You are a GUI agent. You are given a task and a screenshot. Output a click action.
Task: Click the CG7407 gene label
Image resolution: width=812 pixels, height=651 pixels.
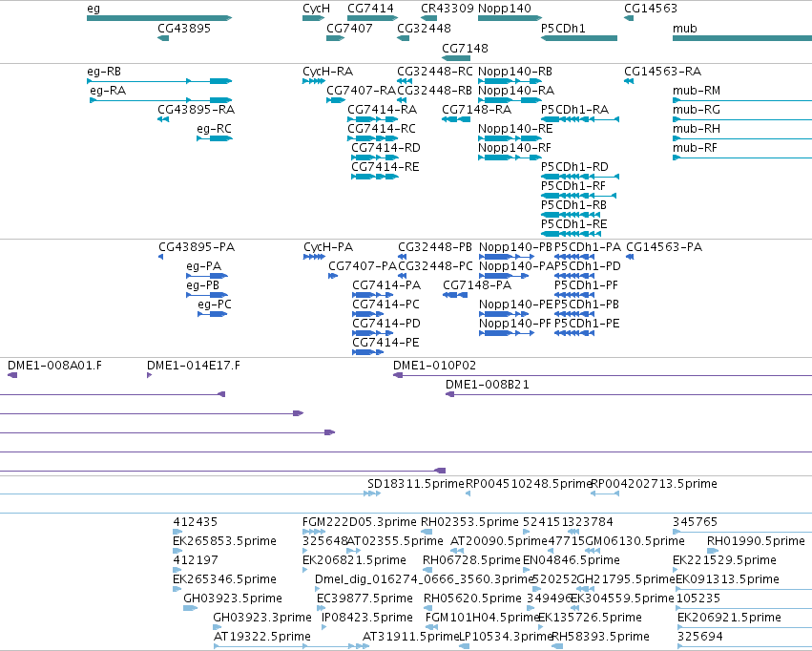click(x=349, y=29)
